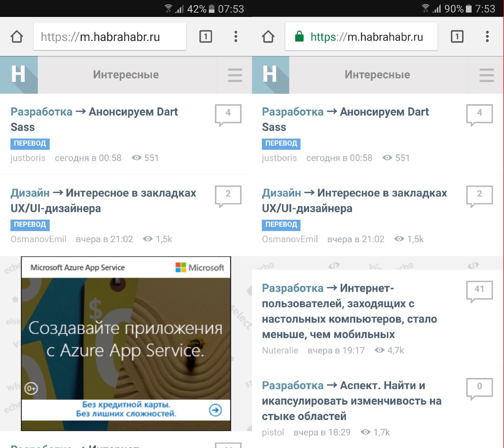The height and width of the screenshot is (448, 504).
Task: Tap the ПЕРЕВОД badge under Dart Sass article
Action: point(30,144)
